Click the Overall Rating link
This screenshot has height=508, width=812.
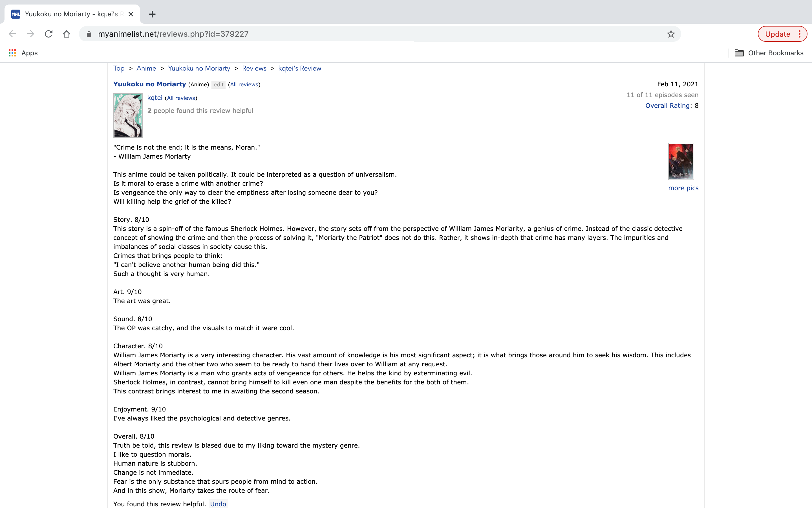(667, 106)
